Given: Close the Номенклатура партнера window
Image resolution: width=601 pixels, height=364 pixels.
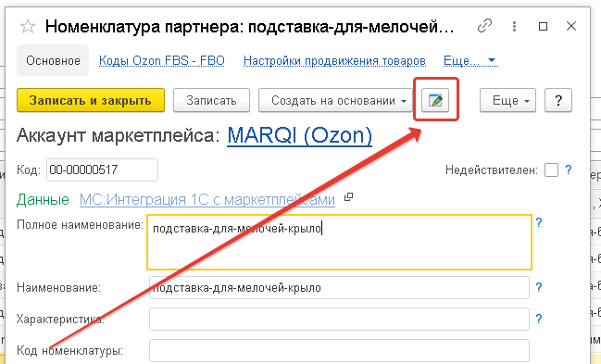Looking at the screenshot, I should click(571, 27).
